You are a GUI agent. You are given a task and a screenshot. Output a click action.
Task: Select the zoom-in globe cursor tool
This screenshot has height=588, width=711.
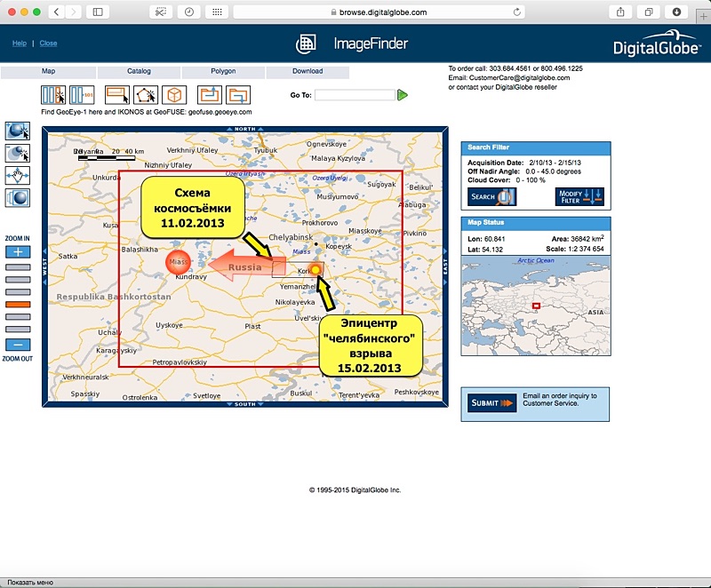point(18,131)
